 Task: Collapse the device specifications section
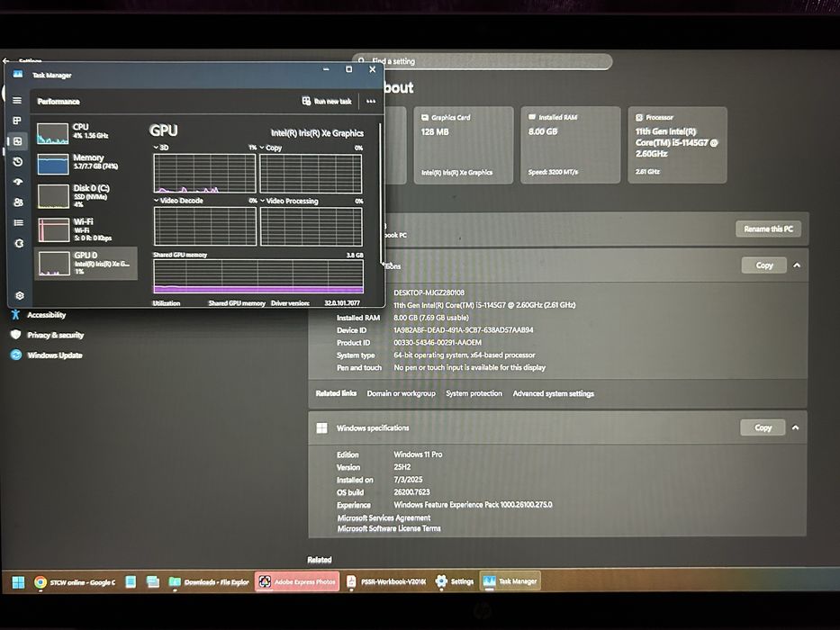[797, 265]
